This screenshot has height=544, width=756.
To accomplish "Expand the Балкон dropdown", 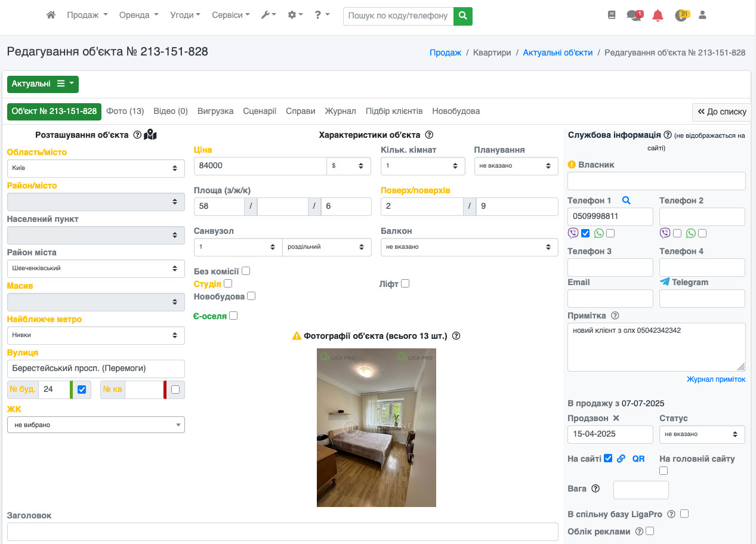I will click(469, 247).
